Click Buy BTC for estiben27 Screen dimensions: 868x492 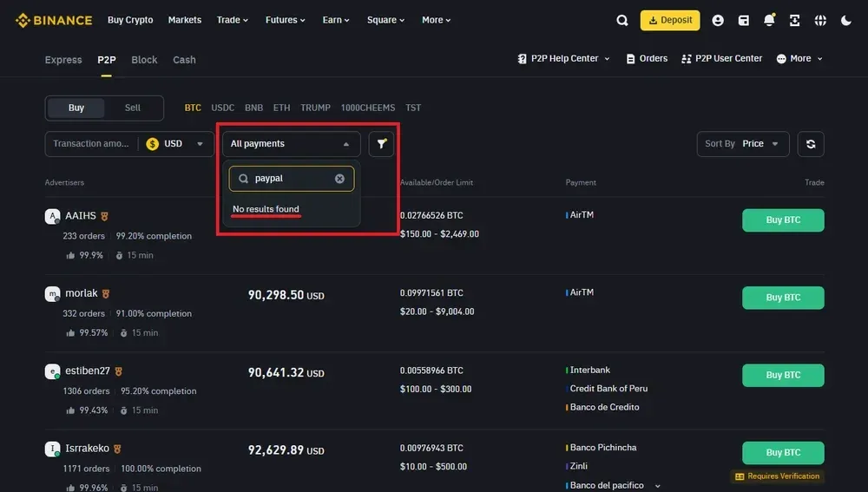783,375
